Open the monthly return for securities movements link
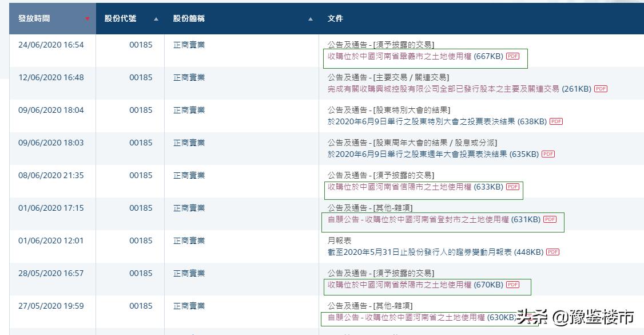The image size is (644, 335). click(429, 252)
